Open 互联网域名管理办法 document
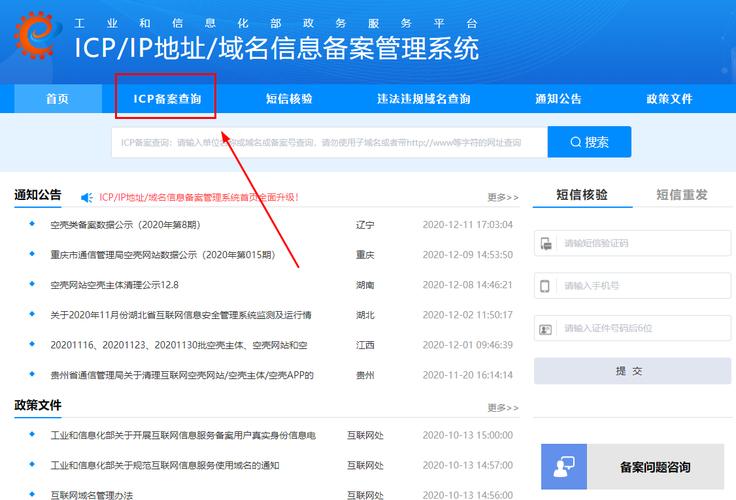The height and width of the screenshot is (500, 736). tap(92, 495)
